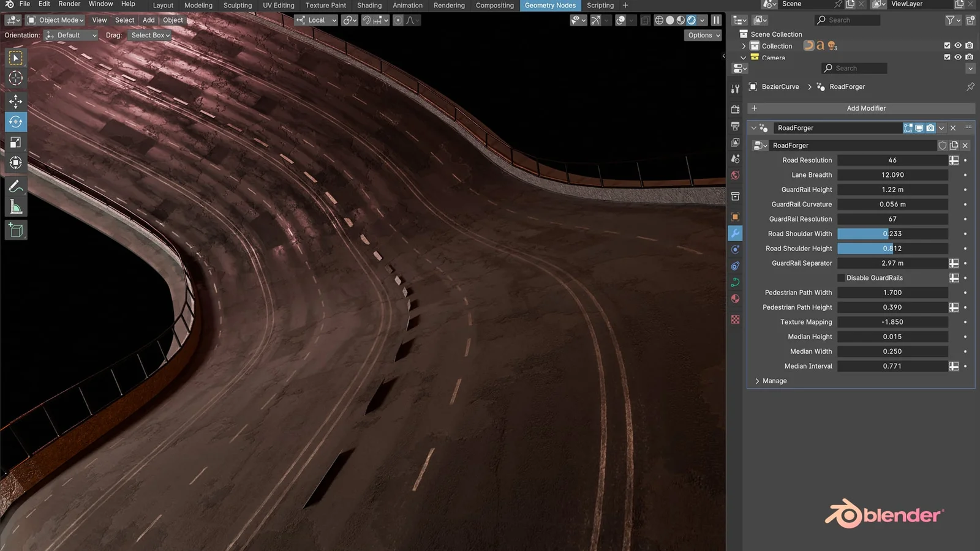
Task: Click the Add Modifier button
Action: (x=865, y=108)
